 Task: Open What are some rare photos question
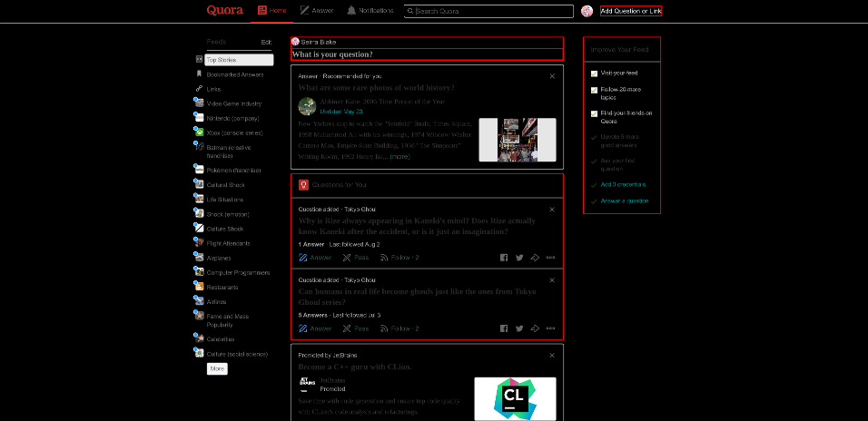[x=377, y=87]
